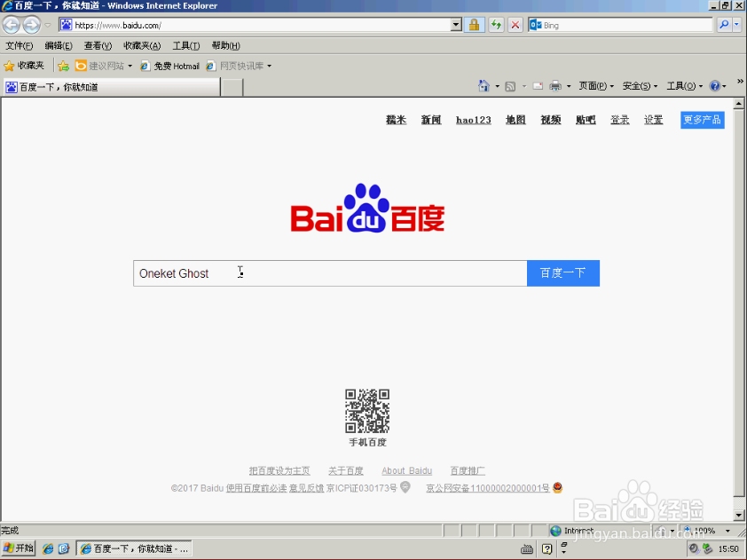The width and height of the screenshot is (747, 560).
Task: Launch Internet Explorer from quick launch
Action: (x=48, y=548)
